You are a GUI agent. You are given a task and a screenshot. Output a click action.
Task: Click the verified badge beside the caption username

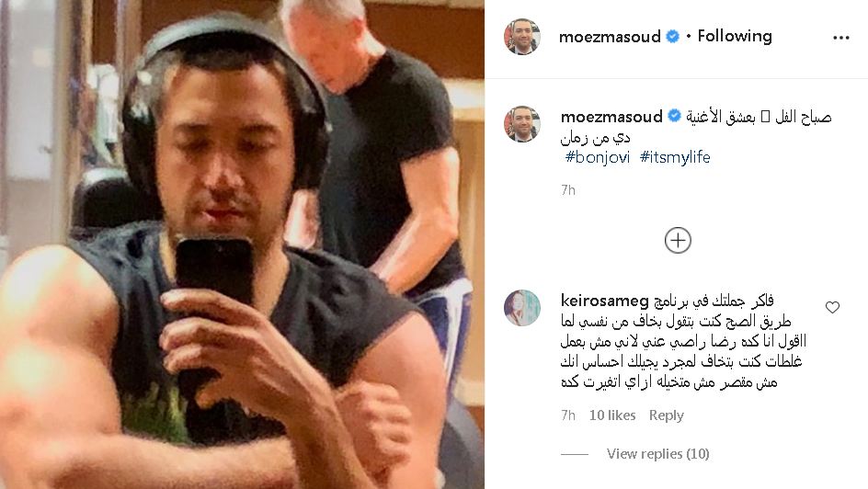click(x=674, y=116)
